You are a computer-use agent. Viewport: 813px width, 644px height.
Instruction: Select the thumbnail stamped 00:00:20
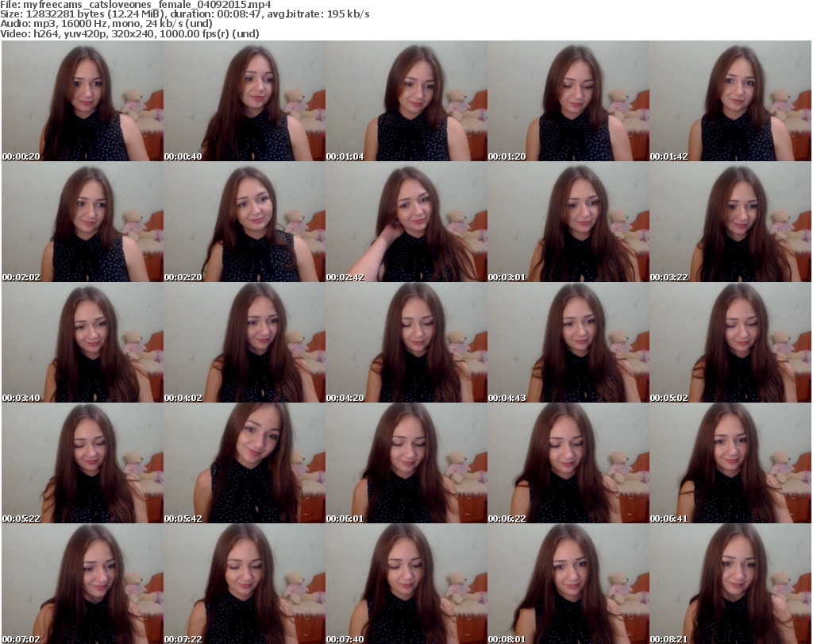[83, 101]
